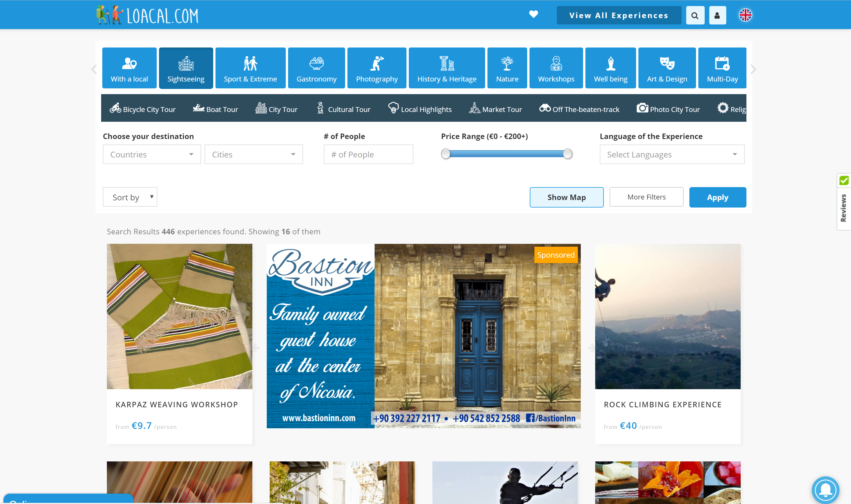Screen dimensions: 851x504
Task: Switch to the Boat Tour subcategory
Action: click(216, 109)
